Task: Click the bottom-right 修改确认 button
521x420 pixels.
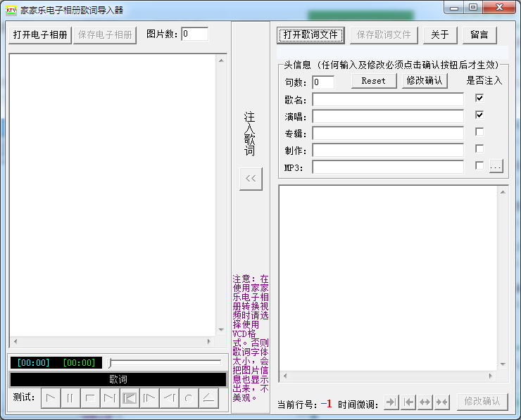Action: coord(482,402)
